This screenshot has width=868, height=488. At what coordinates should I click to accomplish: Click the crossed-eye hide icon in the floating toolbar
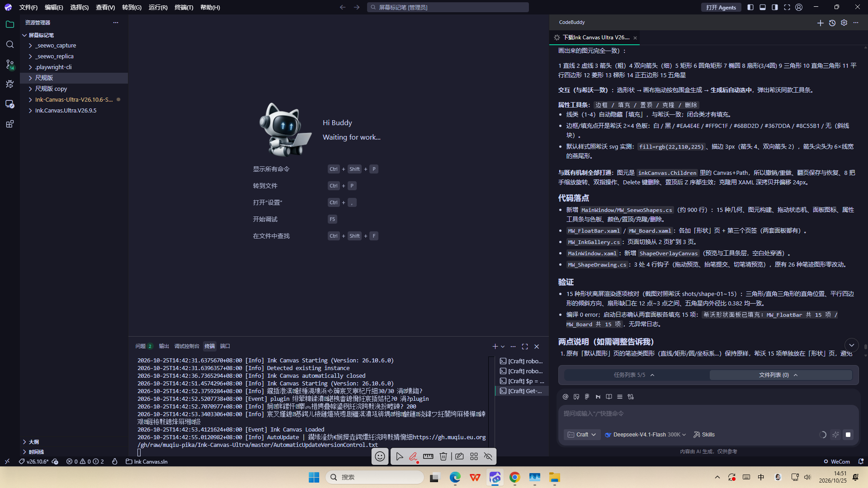point(488,456)
